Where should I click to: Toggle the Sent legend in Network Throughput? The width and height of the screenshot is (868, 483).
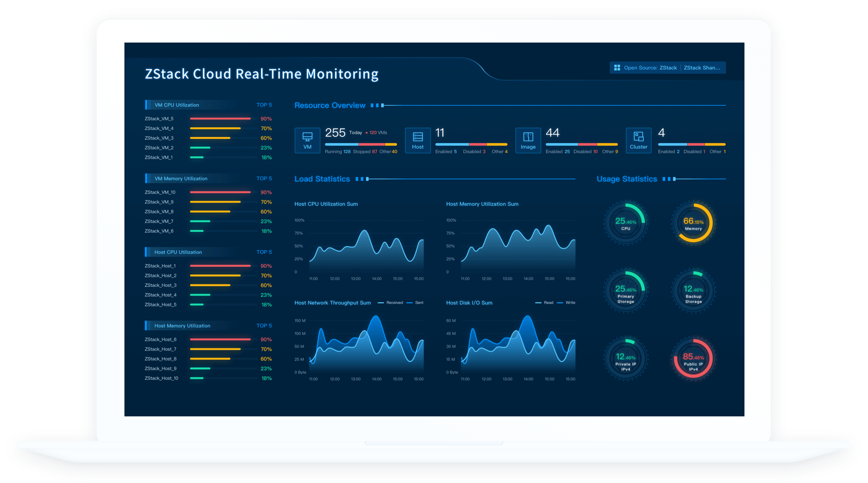click(415, 303)
